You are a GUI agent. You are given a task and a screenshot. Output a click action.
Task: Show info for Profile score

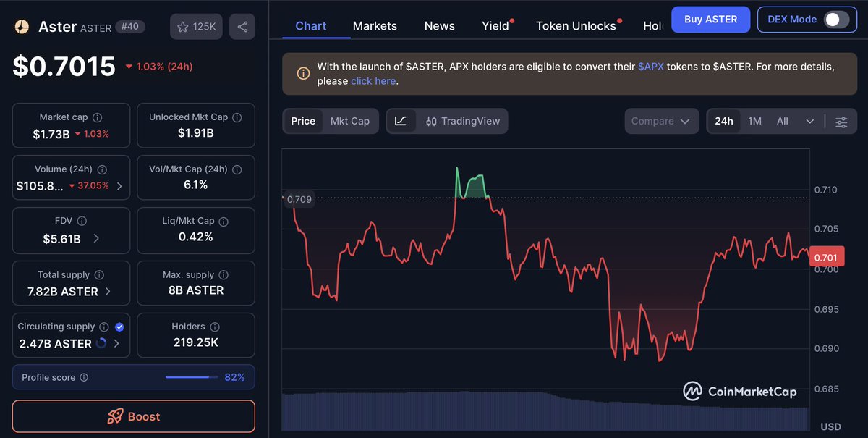click(84, 378)
